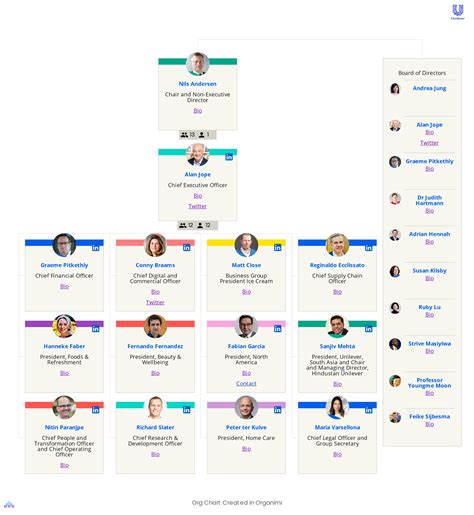Open Conny Braams' Twitter link
The image size is (474, 515).
coord(155,302)
